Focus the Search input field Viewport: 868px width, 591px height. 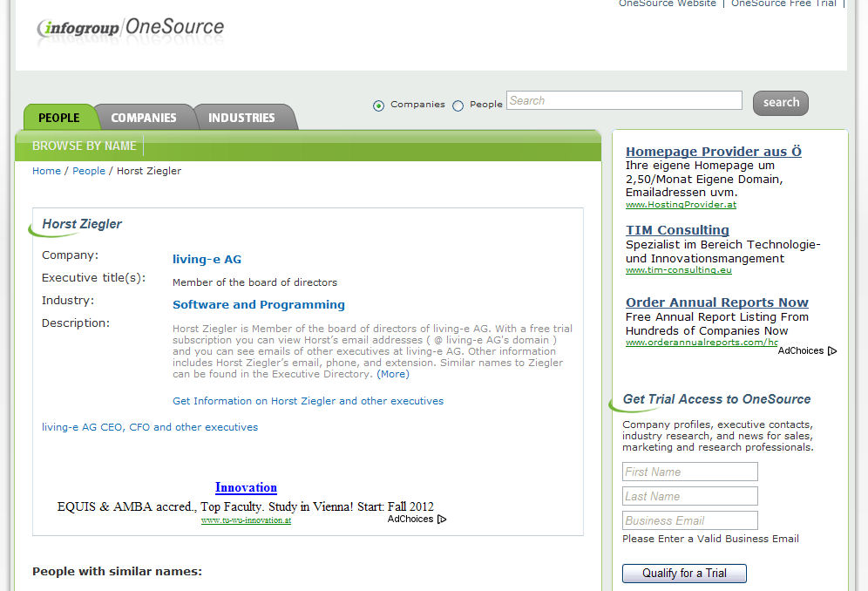click(x=624, y=100)
